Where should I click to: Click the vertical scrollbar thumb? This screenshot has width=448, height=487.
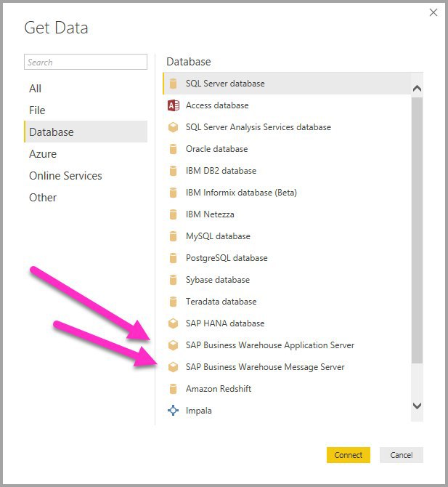[x=417, y=230]
